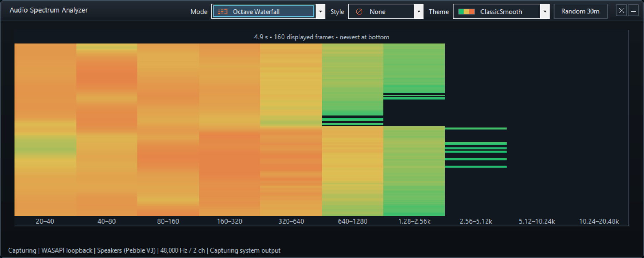Minimize the analyzer window with dash button
This screenshot has height=258, width=644.
633,11
